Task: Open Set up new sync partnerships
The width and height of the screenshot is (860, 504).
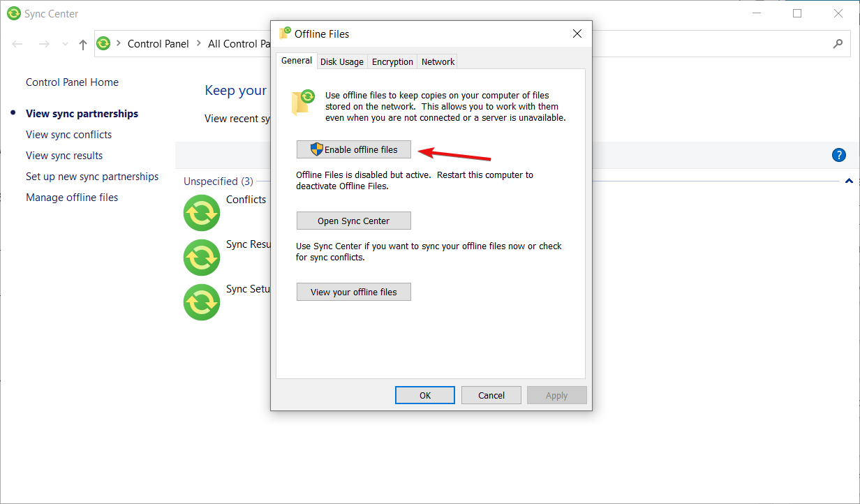Action: pos(92,177)
